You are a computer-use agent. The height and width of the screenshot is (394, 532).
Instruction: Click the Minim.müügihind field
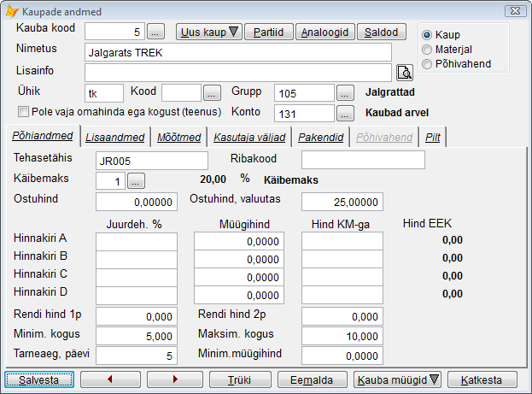pyautogui.click(x=342, y=356)
